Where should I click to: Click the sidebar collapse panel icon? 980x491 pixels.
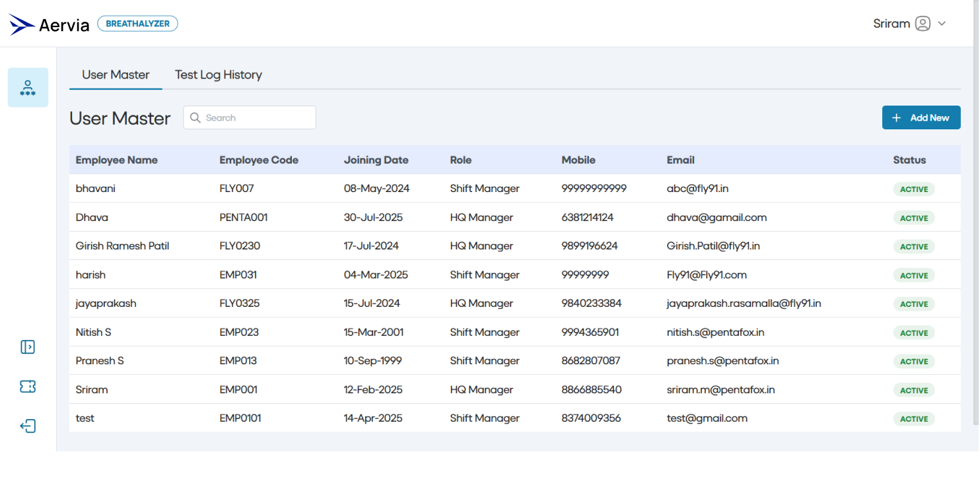(27, 346)
